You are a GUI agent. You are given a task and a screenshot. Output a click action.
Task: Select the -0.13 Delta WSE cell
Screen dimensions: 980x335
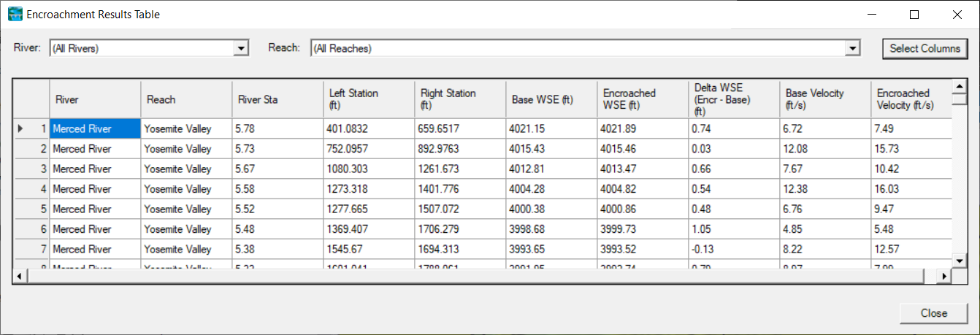pyautogui.click(x=733, y=250)
